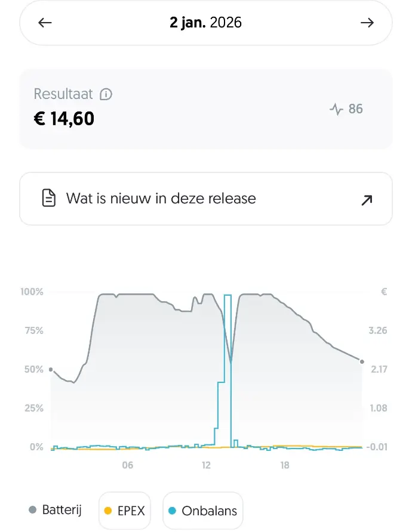
Task: Click the 12 hour label on the x-axis
Action: click(206, 465)
